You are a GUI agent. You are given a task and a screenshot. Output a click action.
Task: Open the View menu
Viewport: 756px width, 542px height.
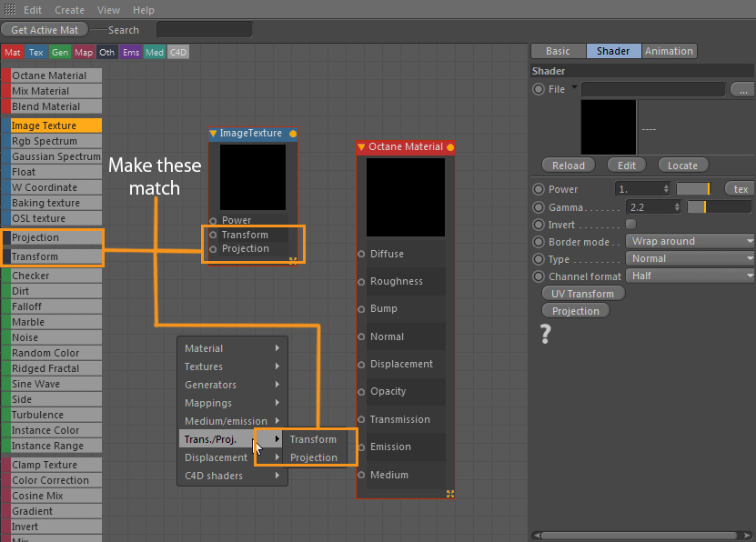[x=108, y=10]
